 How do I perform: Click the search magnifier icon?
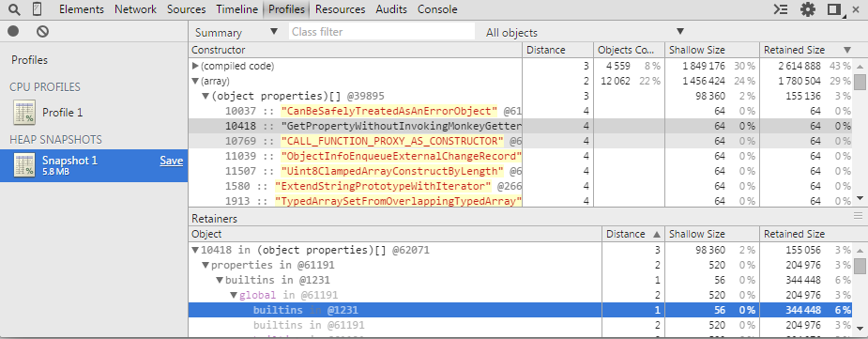(15, 9)
